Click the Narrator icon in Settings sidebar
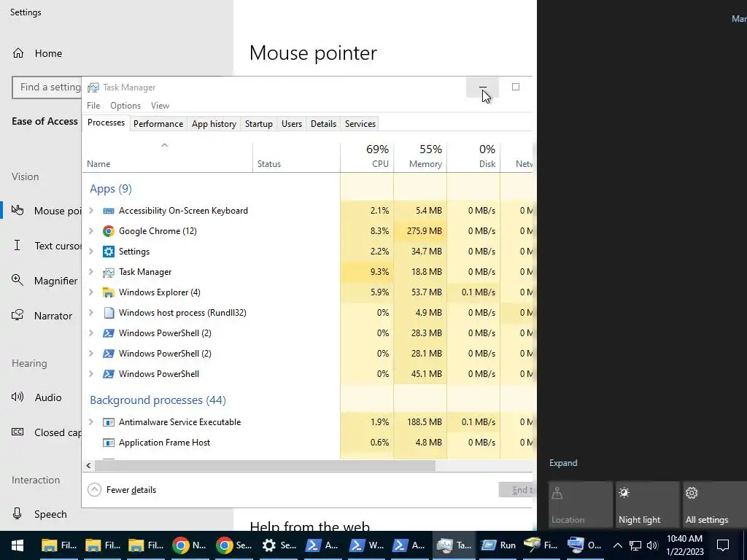This screenshot has width=747, height=560. point(18,315)
